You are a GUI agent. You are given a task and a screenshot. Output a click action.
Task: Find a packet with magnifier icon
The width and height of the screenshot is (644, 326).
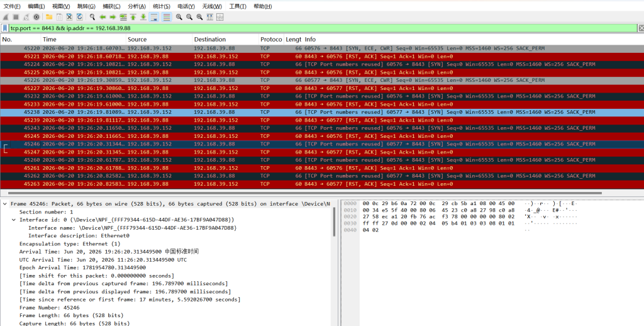(92, 17)
